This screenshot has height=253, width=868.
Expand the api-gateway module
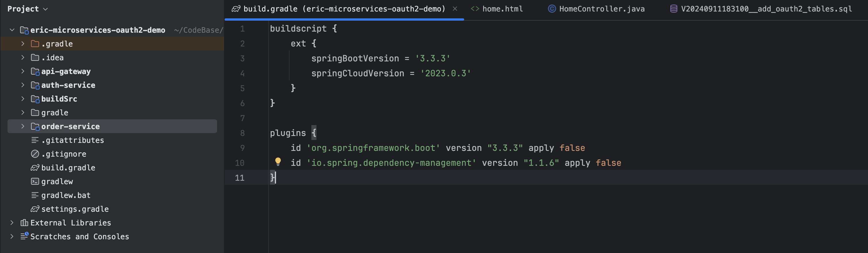click(23, 71)
